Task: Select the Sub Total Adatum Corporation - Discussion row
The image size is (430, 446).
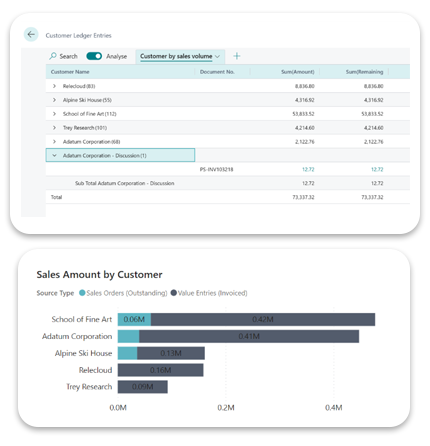Action: click(228, 183)
